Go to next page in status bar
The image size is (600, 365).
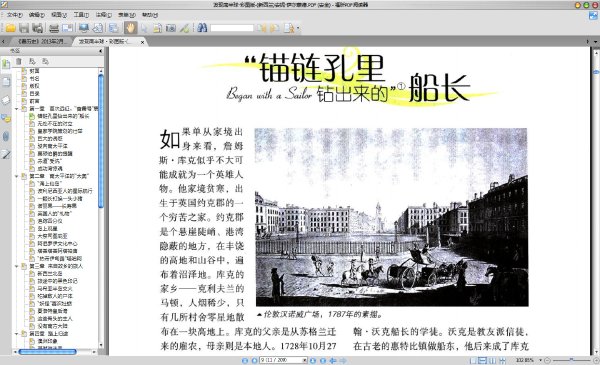click(313, 360)
